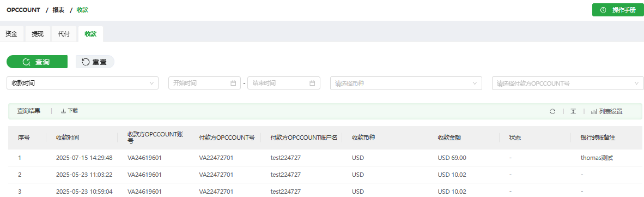This screenshot has height=197, width=644.
Task: Click the 结束时间 date input
Action: tap(283, 83)
